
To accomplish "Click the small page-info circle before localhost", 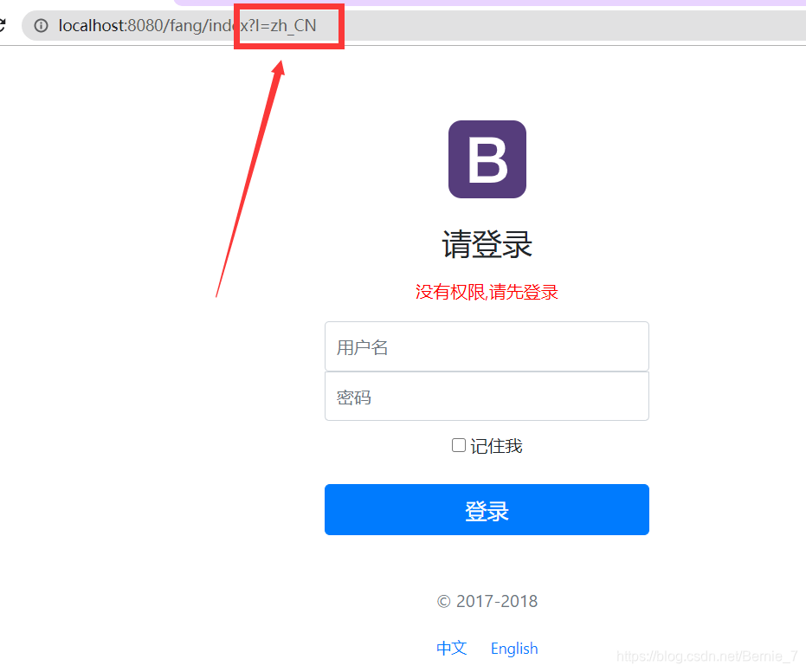I will click(41, 26).
